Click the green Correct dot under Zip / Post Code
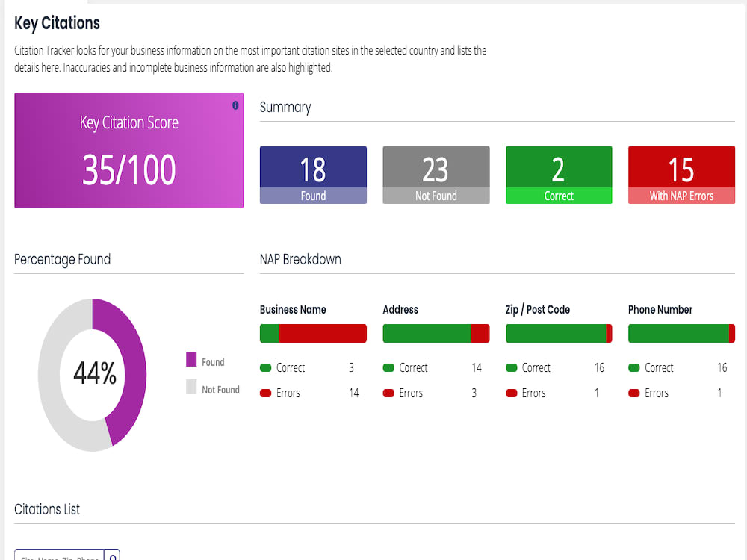 click(511, 367)
